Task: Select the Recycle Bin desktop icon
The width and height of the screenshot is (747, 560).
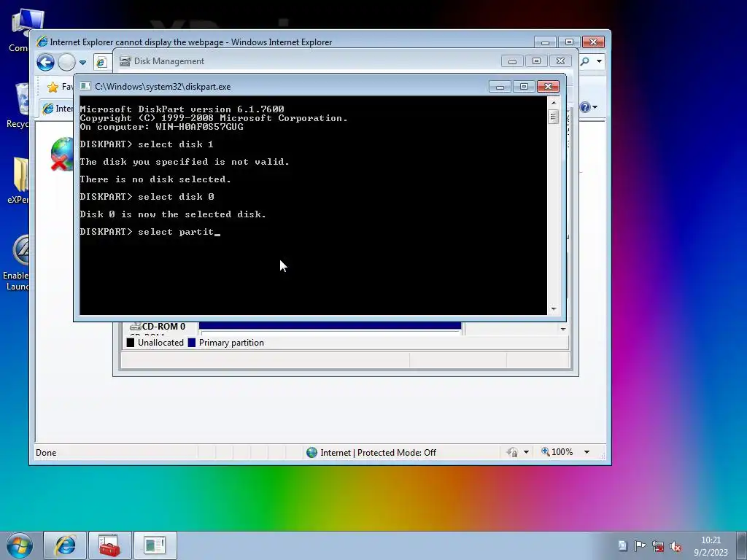Action: click(x=18, y=105)
